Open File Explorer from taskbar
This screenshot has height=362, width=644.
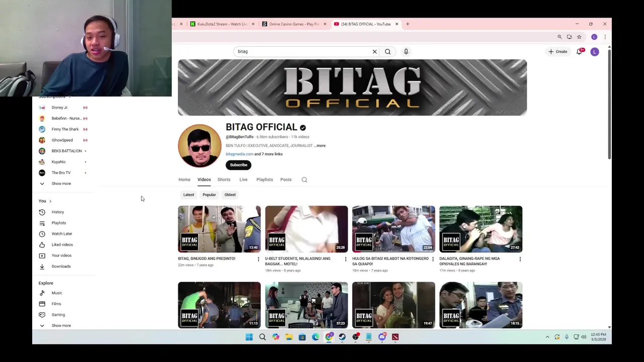(289, 337)
